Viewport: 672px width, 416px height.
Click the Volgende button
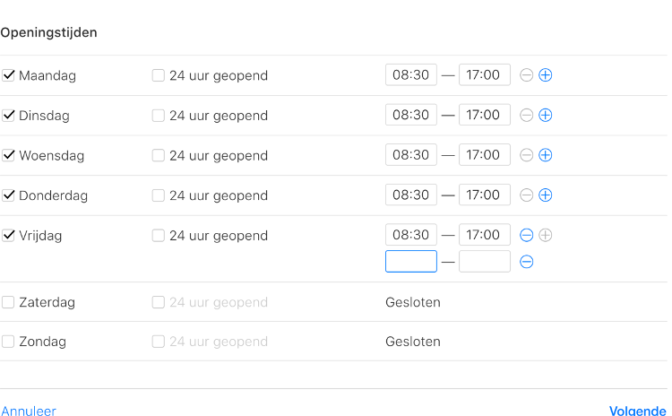[x=636, y=410]
